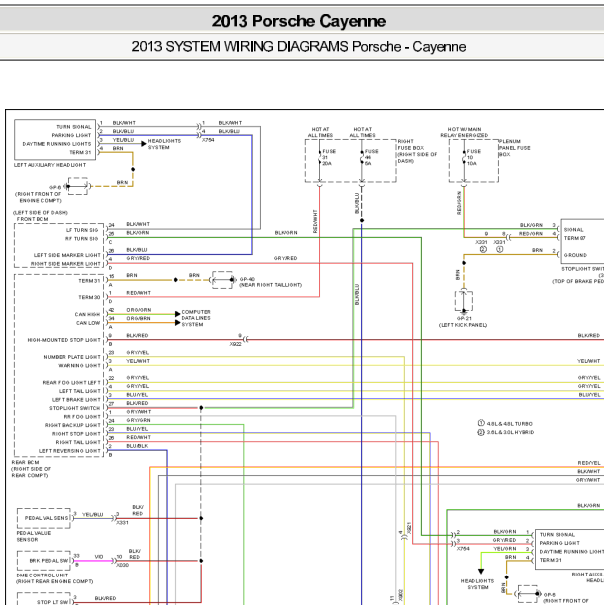Click the "ORG/GRN" wire color label

point(139,310)
